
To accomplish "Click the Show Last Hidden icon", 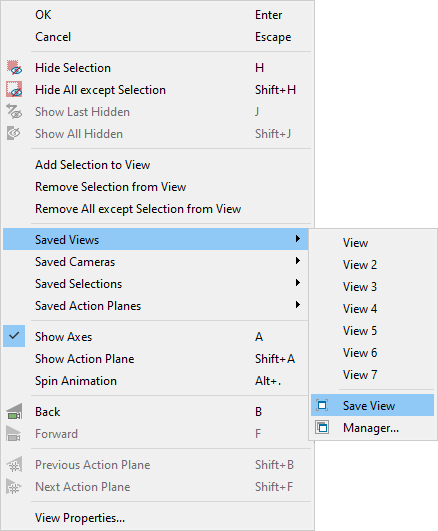I will (14, 112).
